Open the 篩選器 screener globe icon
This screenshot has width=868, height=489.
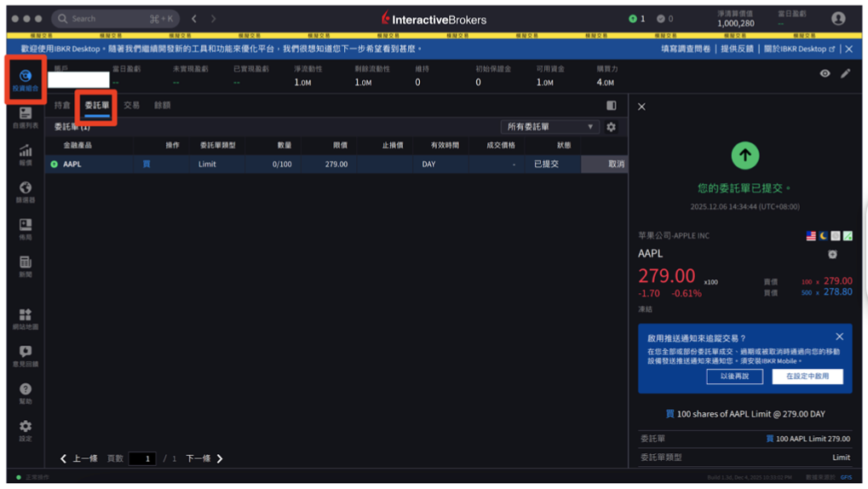click(x=26, y=192)
